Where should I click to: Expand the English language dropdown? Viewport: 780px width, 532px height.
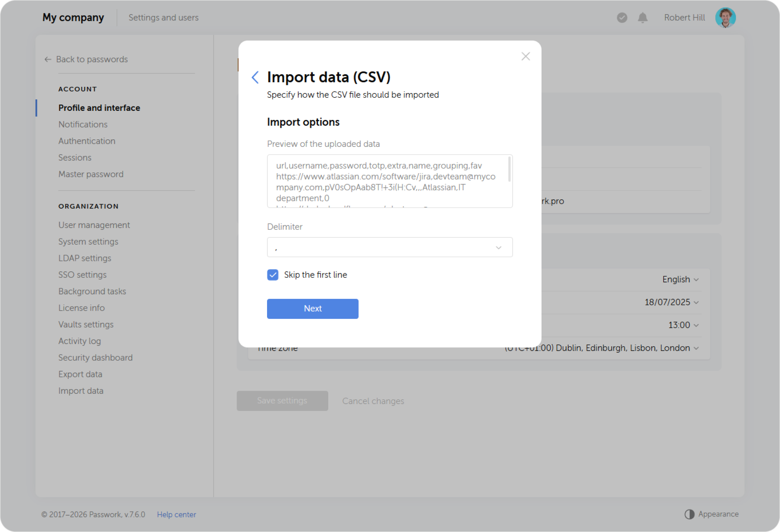(680, 279)
